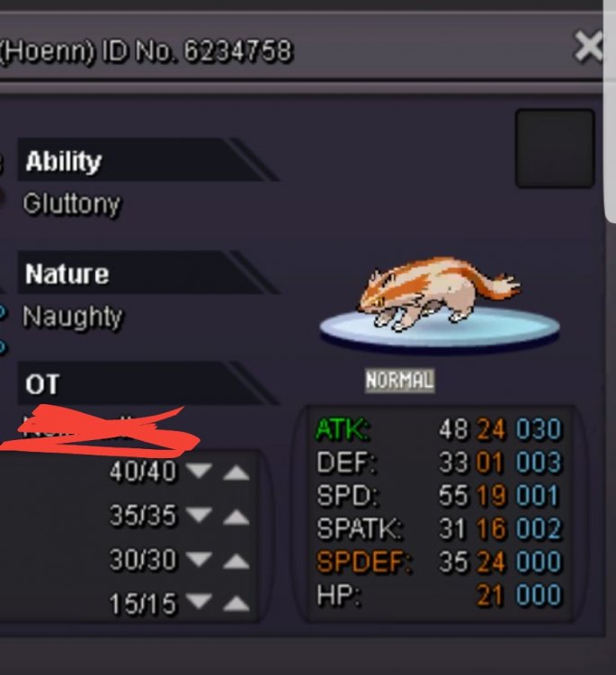
Task: Click the empty held item slot
Action: tap(555, 148)
